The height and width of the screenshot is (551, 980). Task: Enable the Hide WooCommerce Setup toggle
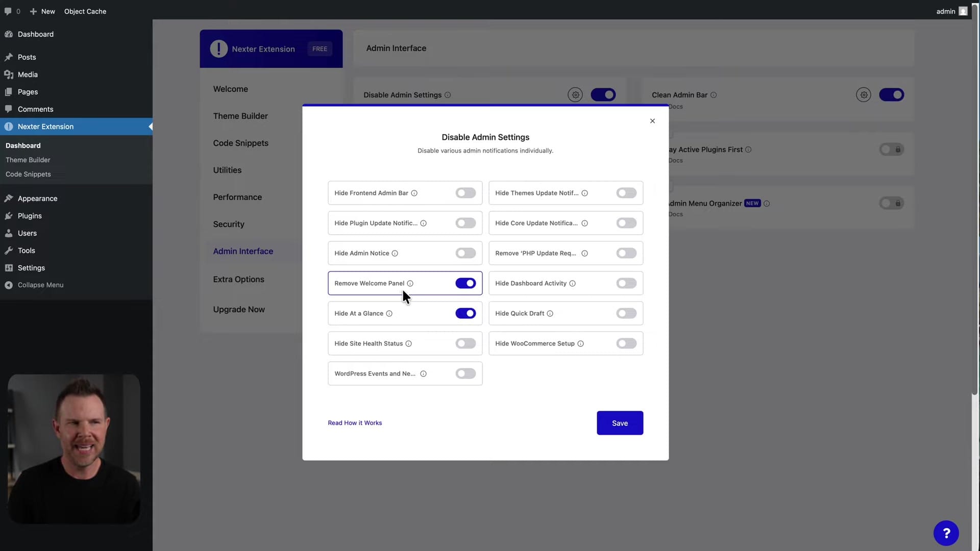click(626, 343)
